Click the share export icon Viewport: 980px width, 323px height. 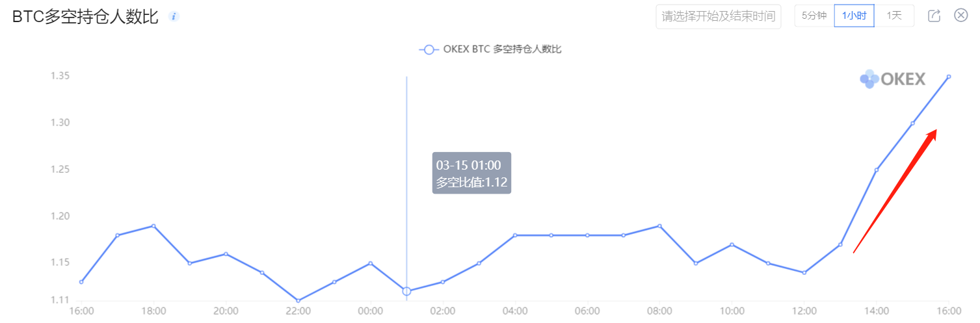[x=934, y=16]
